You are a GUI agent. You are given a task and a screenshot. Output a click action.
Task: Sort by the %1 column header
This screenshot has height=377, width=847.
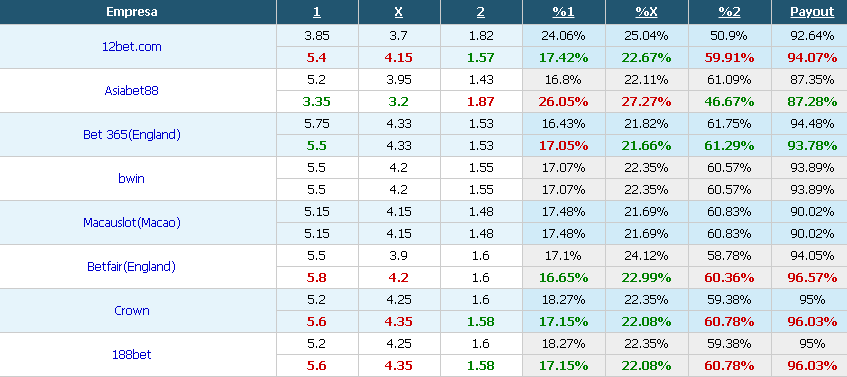[x=563, y=12]
